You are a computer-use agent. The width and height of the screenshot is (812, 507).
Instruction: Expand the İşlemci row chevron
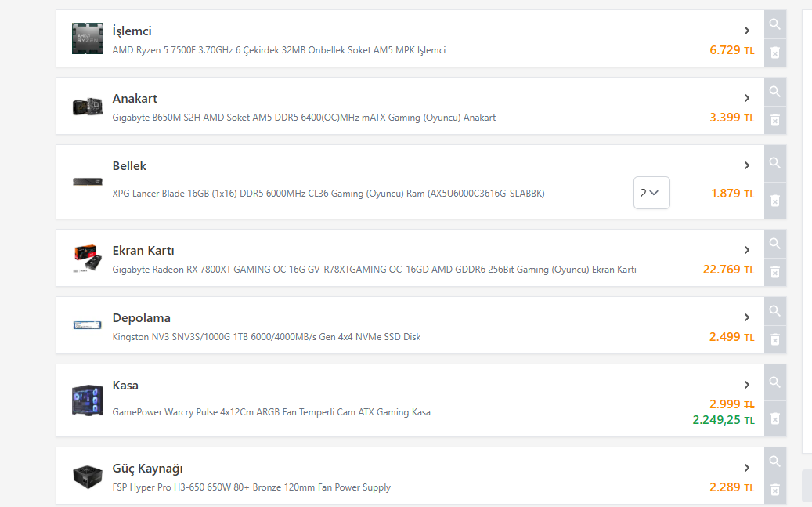click(x=747, y=31)
